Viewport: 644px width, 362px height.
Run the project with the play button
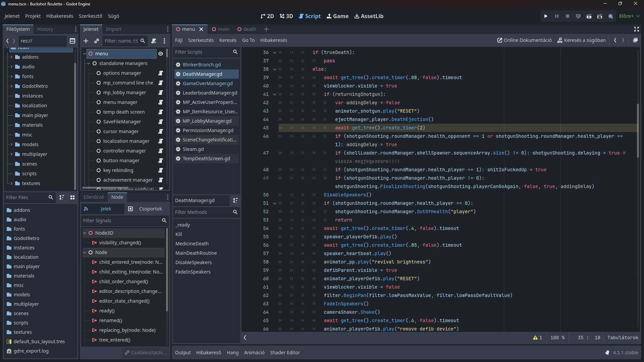tap(546, 16)
